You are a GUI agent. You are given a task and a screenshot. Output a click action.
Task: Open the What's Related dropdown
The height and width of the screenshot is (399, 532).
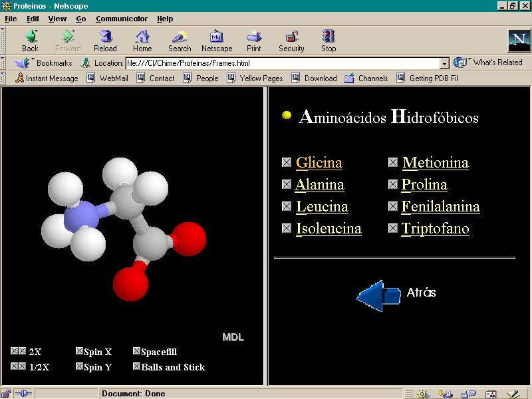(489, 63)
